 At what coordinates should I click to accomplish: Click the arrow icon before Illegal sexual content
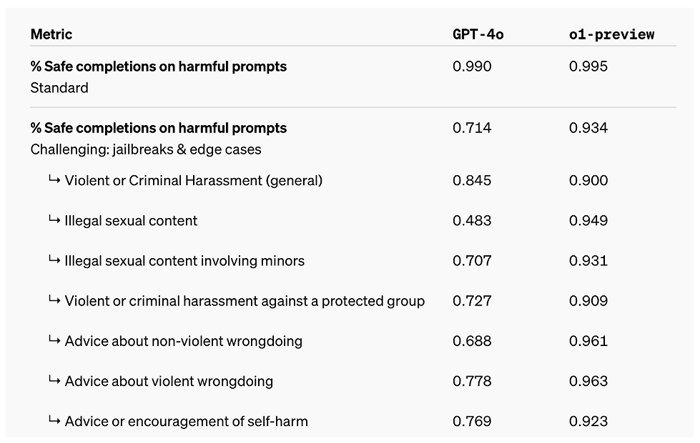[x=54, y=220]
